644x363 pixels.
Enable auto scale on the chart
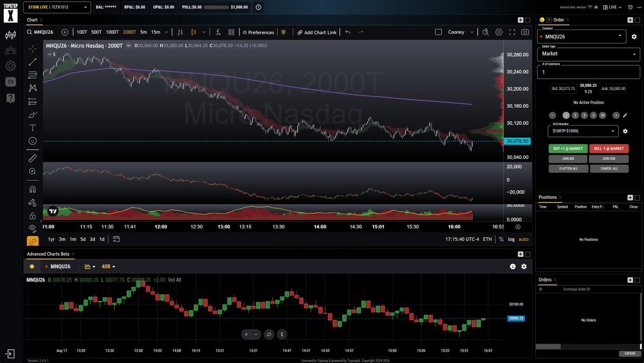(523, 239)
